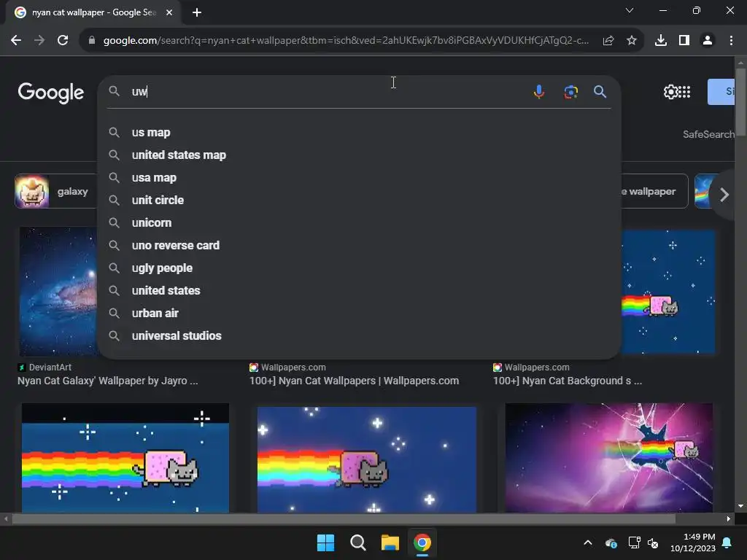
Task: Submit search with blue magnifier
Action: click(x=600, y=91)
